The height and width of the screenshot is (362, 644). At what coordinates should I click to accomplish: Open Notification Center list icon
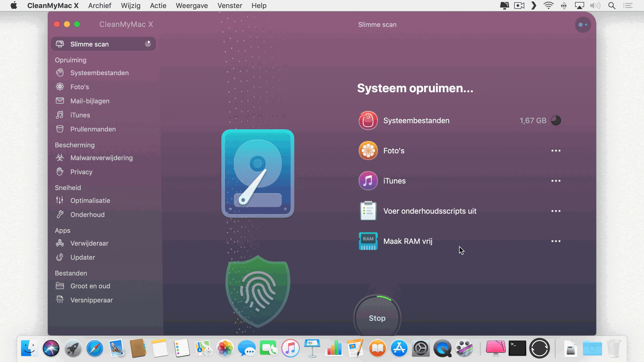point(628,6)
